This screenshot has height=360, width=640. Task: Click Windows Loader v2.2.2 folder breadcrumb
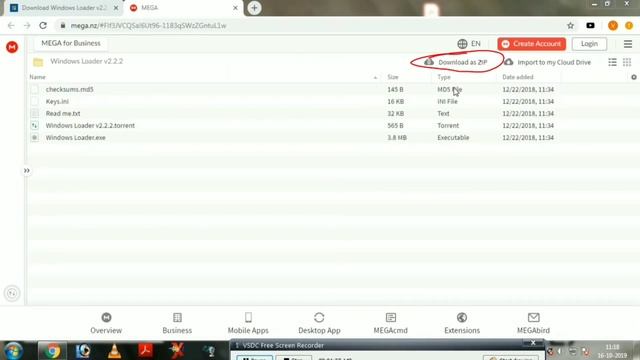[87, 61]
